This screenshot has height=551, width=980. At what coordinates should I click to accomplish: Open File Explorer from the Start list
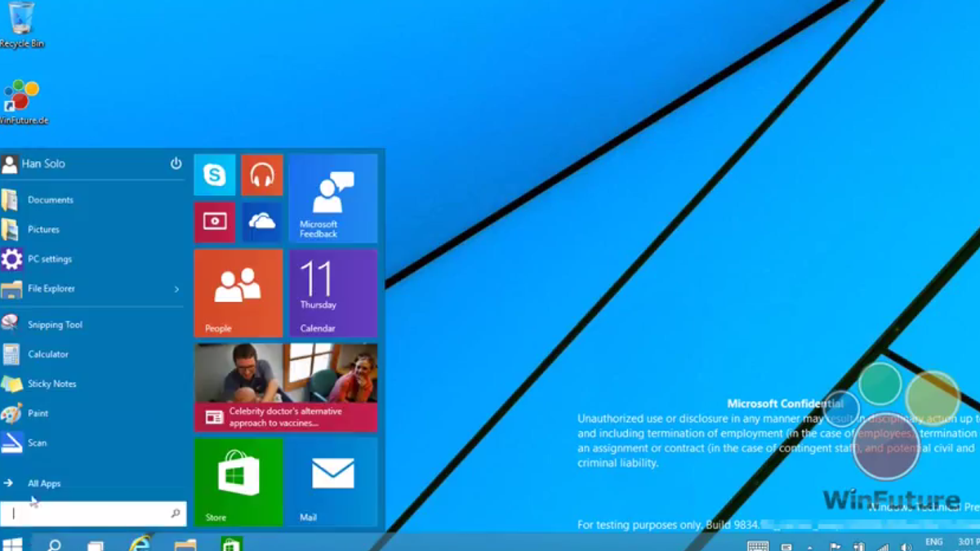pyautogui.click(x=91, y=288)
